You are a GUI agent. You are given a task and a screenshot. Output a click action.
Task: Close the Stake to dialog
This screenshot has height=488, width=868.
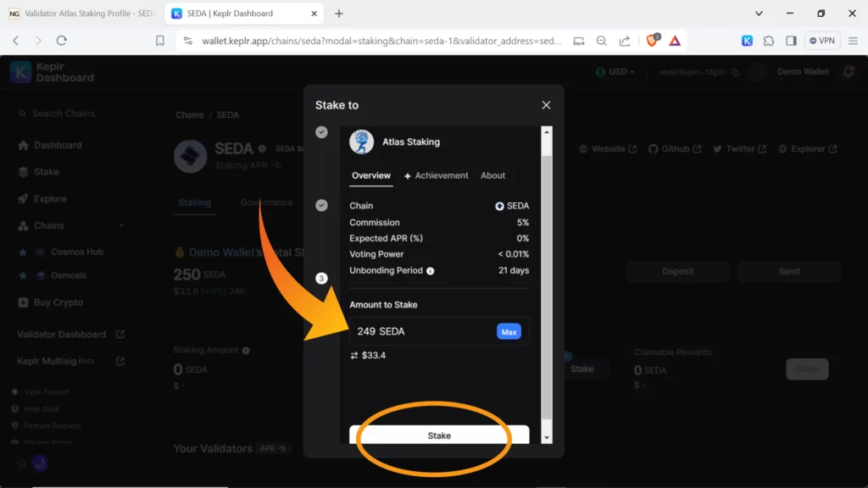pyautogui.click(x=546, y=105)
